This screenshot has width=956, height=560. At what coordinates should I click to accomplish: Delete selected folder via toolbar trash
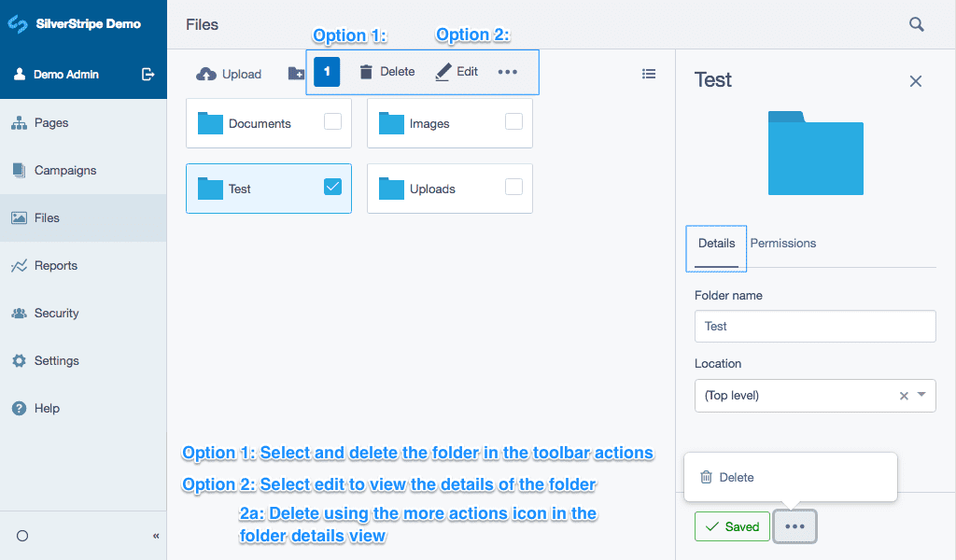pos(367,72)
